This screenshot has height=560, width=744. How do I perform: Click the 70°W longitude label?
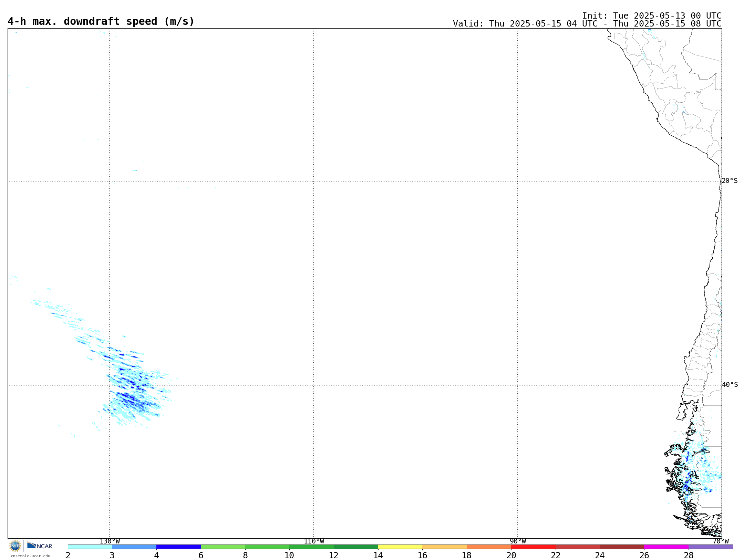coord(721,541)
